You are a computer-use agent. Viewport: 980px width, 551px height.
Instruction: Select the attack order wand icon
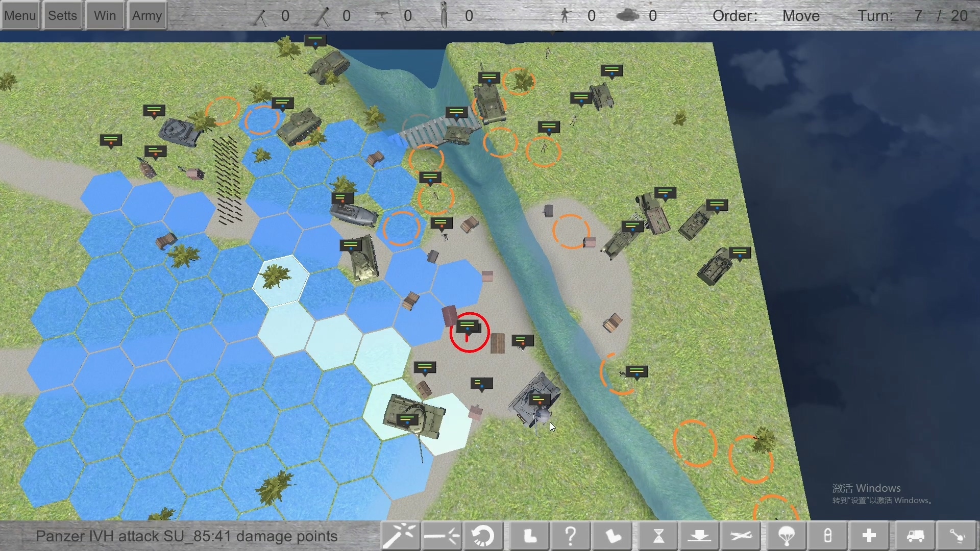click(x=401, y=536)
